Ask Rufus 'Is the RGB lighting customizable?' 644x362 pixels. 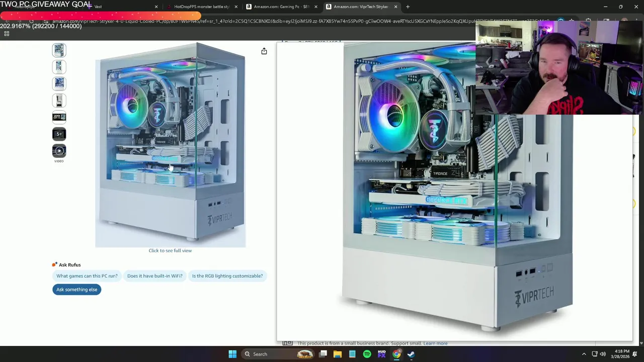click(x=227, y=276)
